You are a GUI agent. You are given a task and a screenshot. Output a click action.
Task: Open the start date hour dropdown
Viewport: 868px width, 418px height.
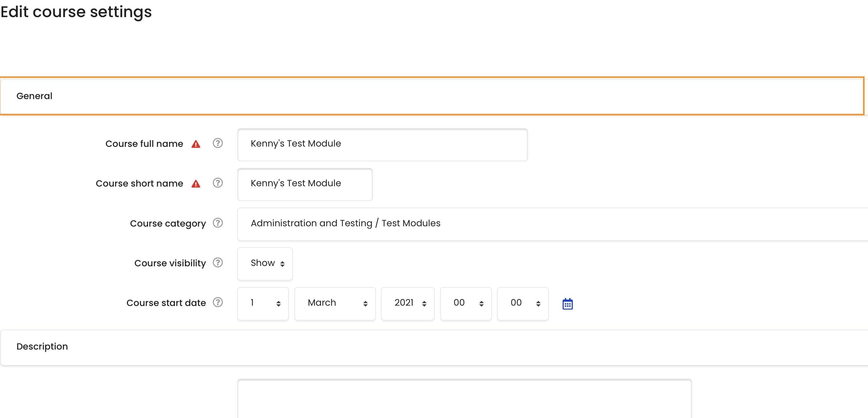pyautogui.click(x=466, y=303)
